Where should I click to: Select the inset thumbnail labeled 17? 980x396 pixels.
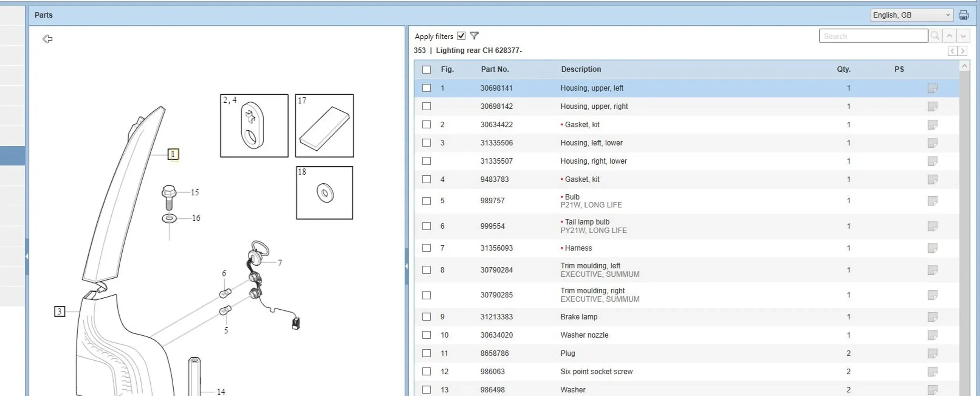(324, 126)
